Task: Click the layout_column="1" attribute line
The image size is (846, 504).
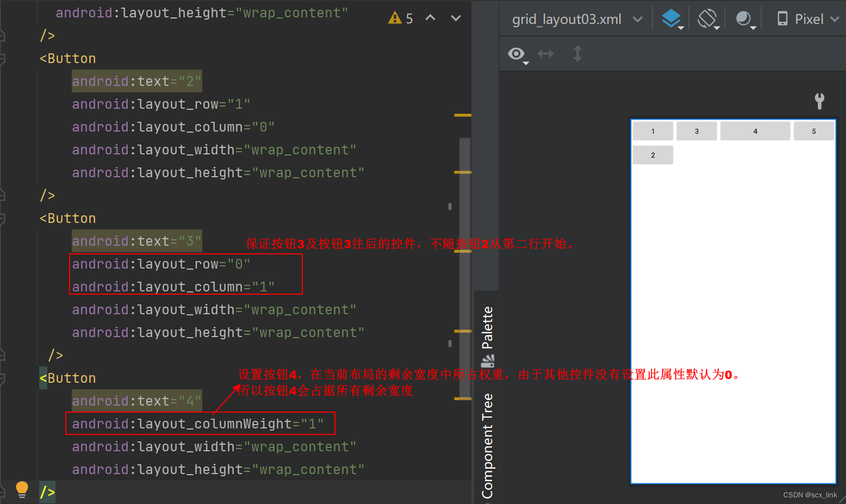Action: pos(173,287)
